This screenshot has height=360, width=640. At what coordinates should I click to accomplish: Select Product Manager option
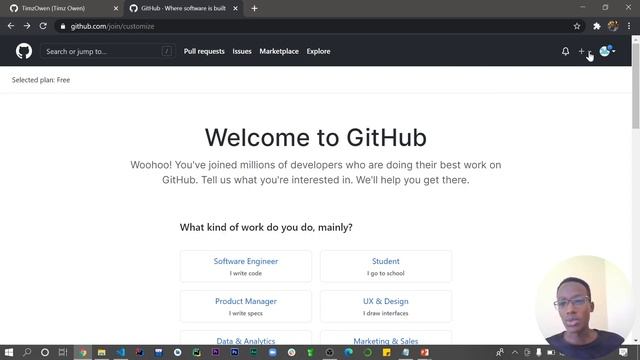(246, 306)
